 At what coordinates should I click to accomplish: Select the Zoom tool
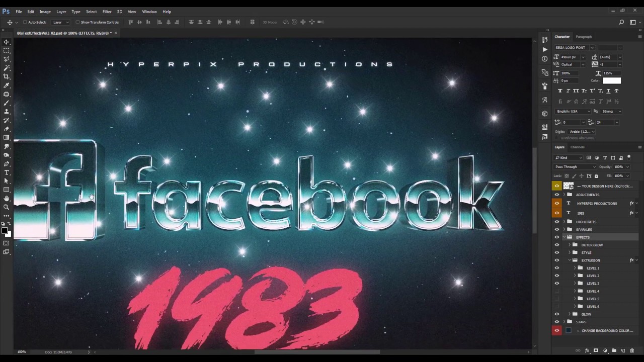pos(7,207)
